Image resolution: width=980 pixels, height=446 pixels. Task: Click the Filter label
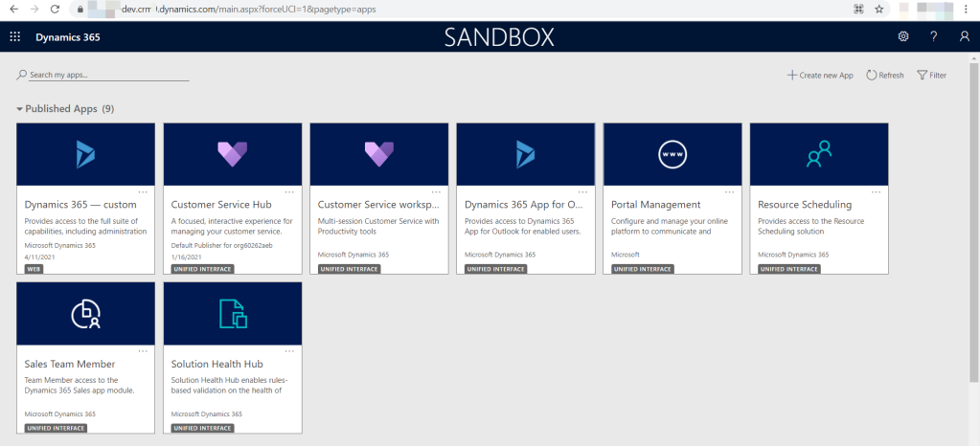pyautogui.click(x=938, y=75)
